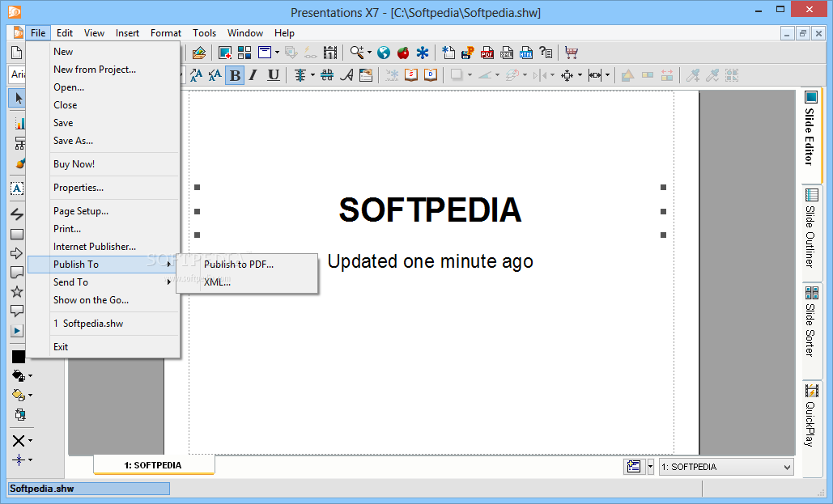
Task: Open the text justification dropdown arrow
Action: click(312, 75)
